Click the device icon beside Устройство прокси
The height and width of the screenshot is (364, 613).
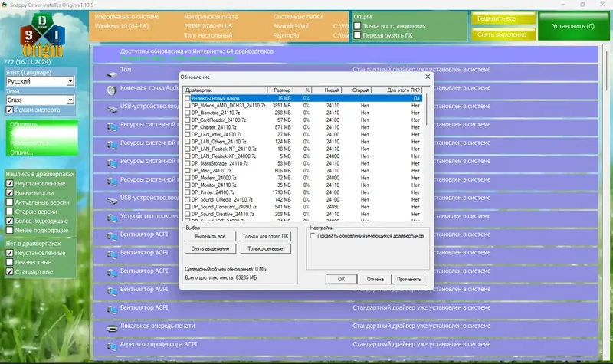[x=112, y=218]
